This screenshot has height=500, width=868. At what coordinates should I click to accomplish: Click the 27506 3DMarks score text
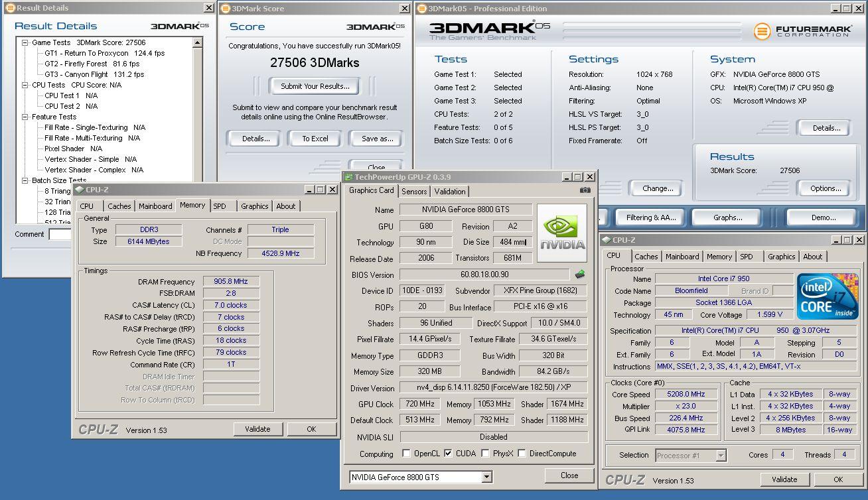tap(315, 63)
